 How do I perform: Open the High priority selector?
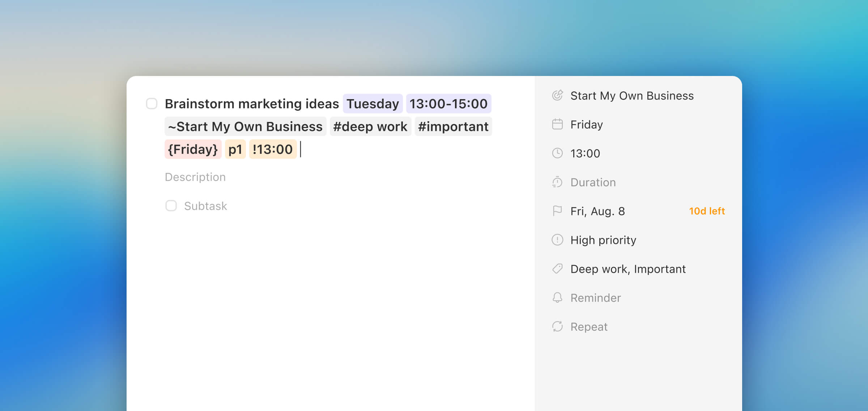click(603, 240)
